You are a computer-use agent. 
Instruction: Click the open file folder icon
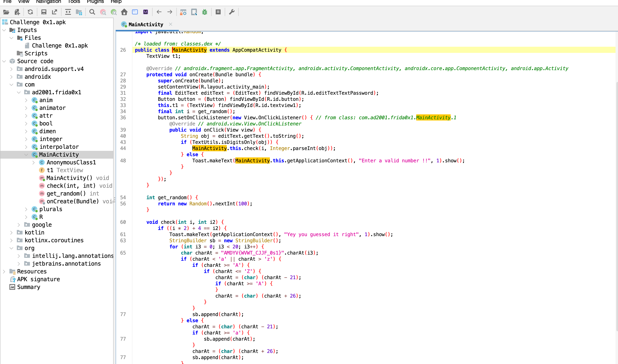[6, 12]
